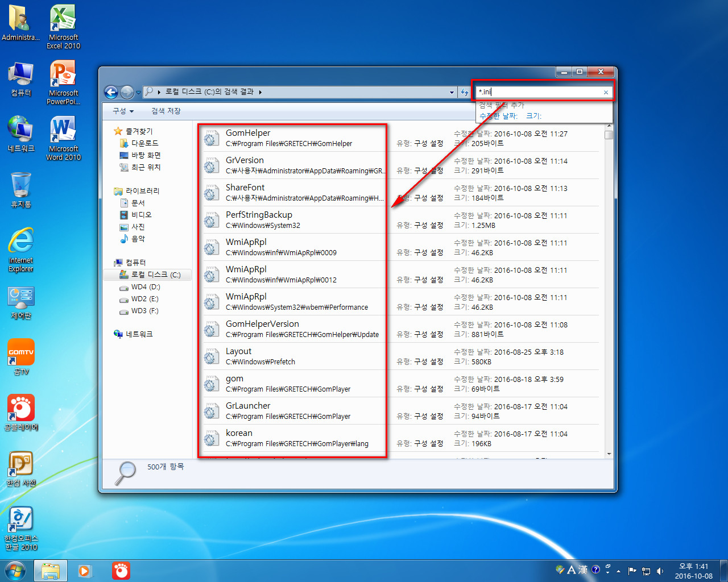The width and height of the screenshot is (728, 582).
Task: Add 수정한 날짜 search filter
Action: pyautogui.click(x=498, y=116)
